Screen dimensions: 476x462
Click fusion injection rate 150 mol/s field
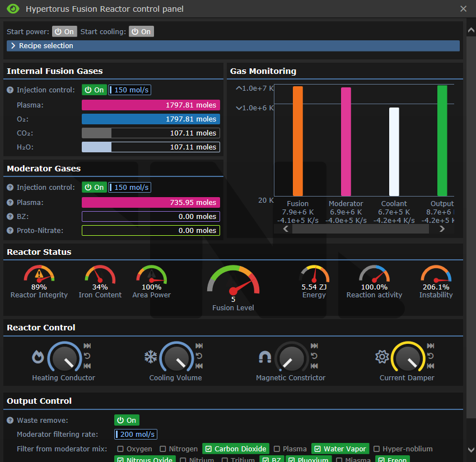click(129, 90)
